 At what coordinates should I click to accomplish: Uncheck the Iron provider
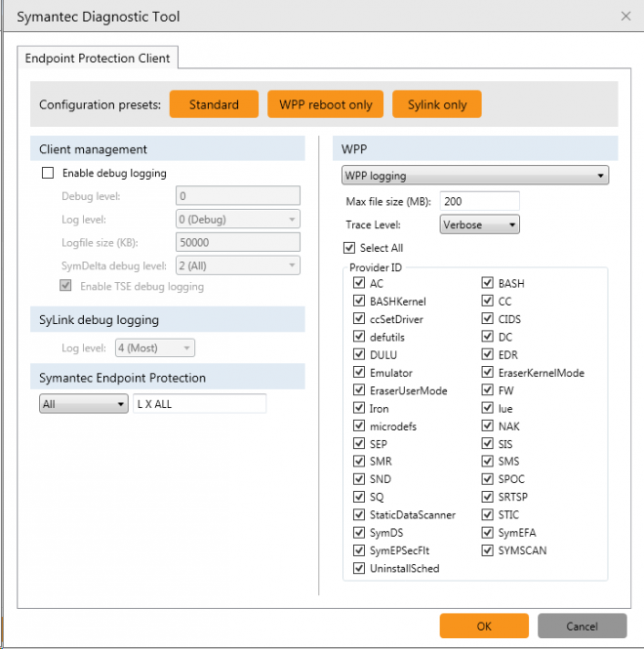tap(359, 408)
